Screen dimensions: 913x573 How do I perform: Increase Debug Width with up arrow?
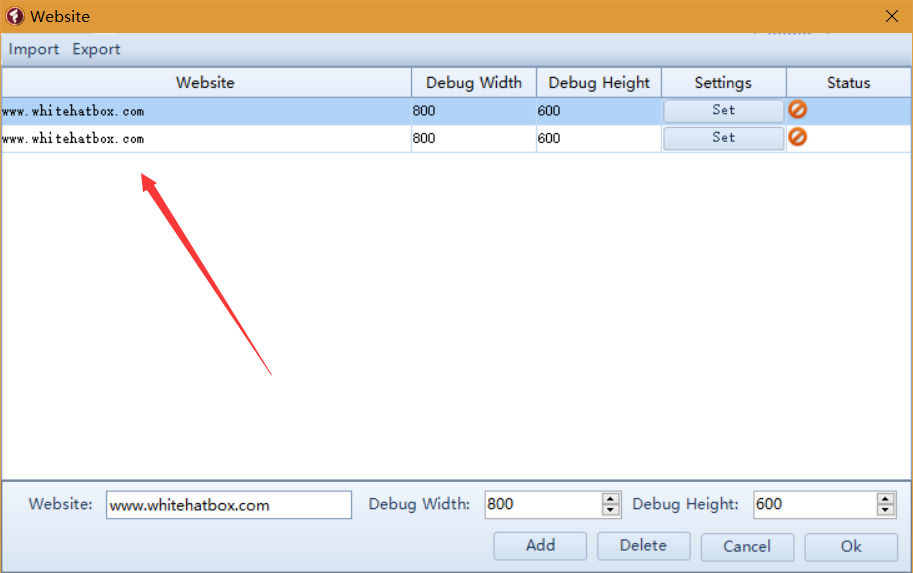[611, 499]
